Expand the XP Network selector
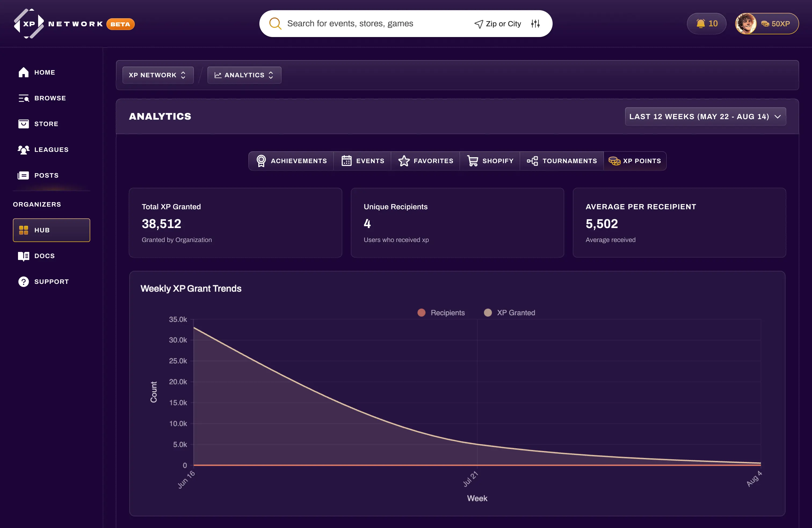This screenshot has height=528, width=812. [x=158, y=75]
